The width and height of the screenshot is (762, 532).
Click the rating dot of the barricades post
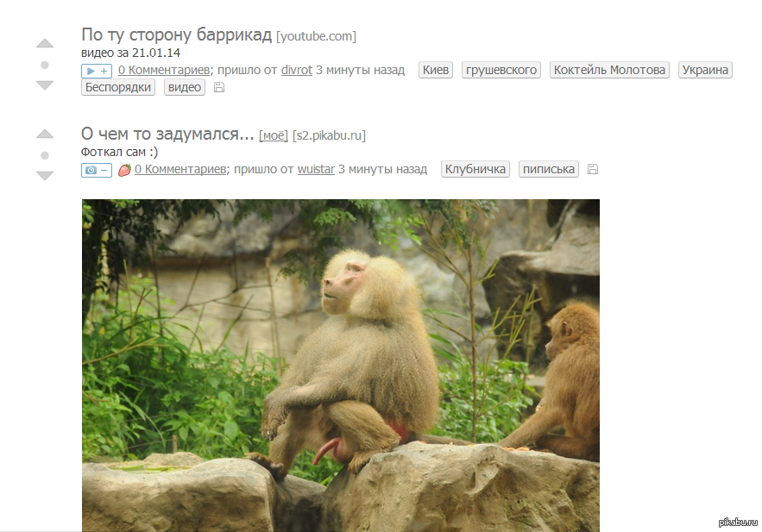pyautogui.click(x=45, y=65)
